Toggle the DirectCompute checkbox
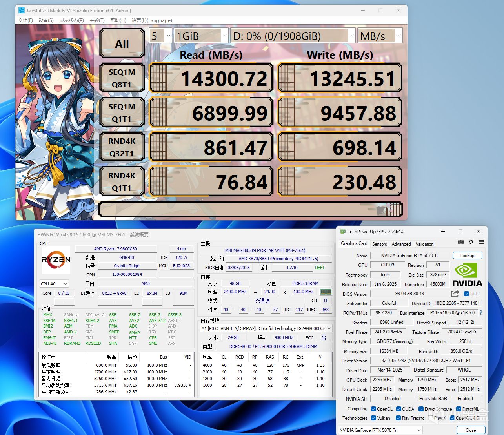 (x=421, y=409)
